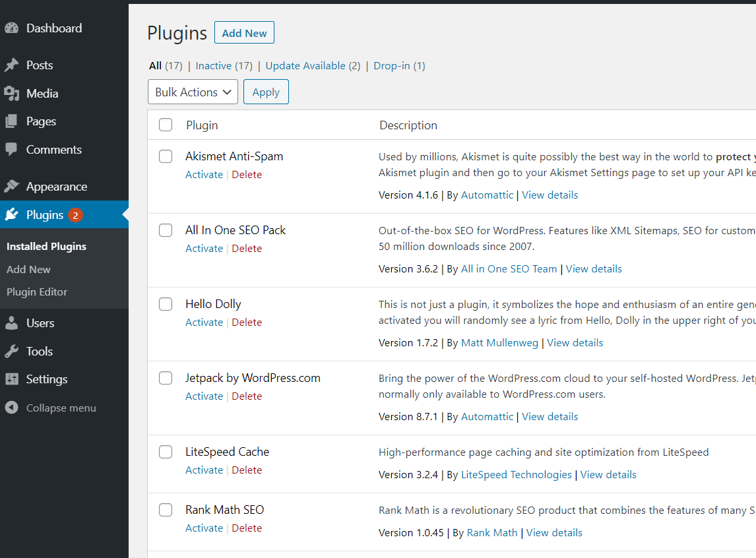Filter by Update Available plugins
This screenshot has height=558, width=756.
[x=305, y=65]
